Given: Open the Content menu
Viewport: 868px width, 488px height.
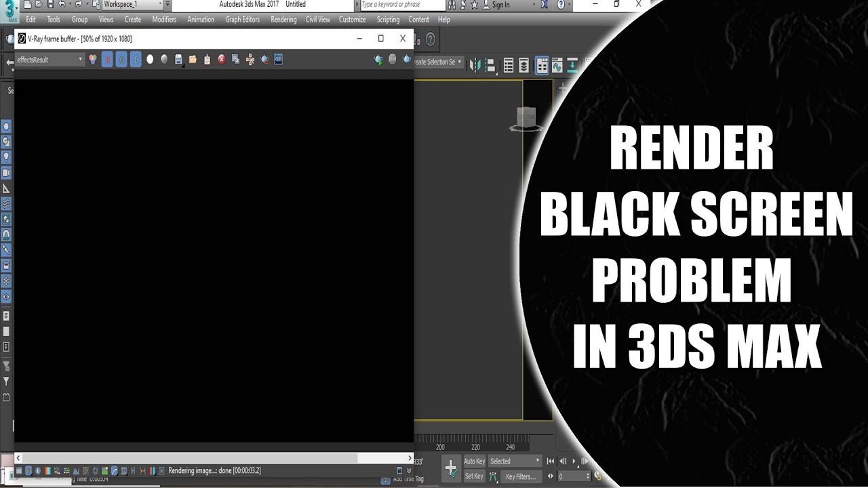Looking at the screenshot, I should pos(419,20).
